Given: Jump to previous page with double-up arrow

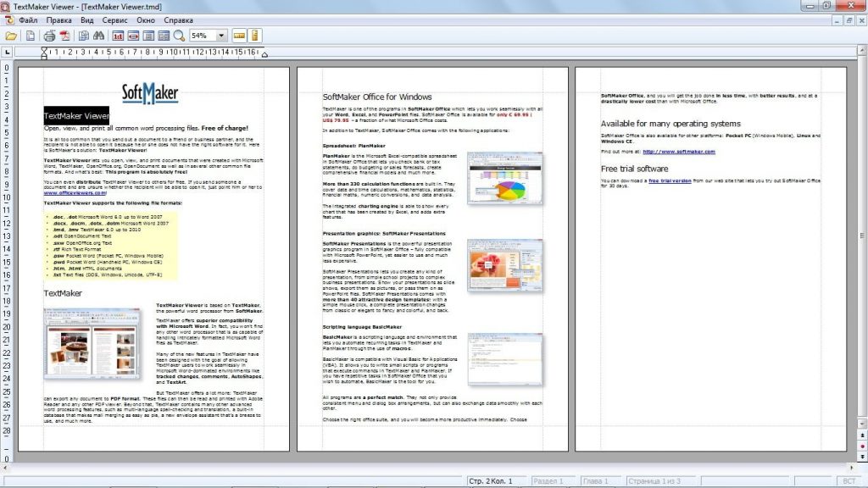Looking at the screenshot, I should pos(862,435).
